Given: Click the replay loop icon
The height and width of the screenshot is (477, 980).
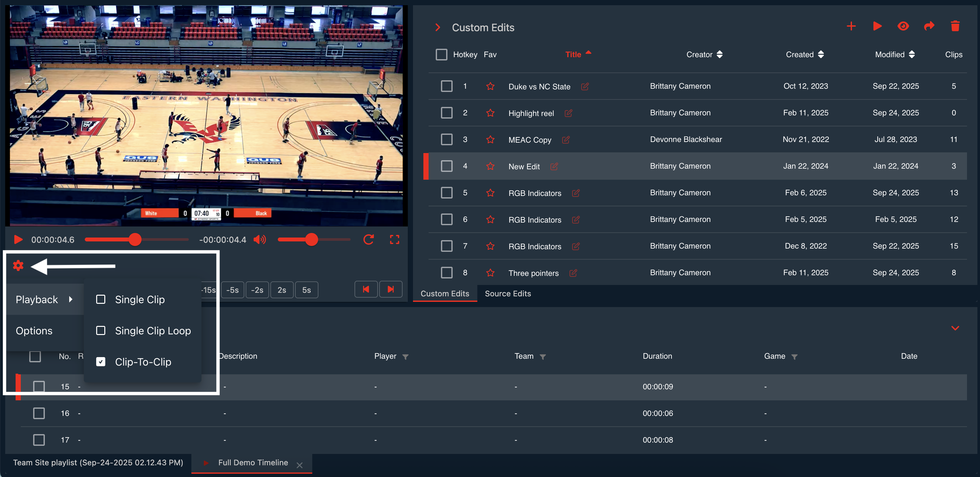Looking at the screenshot, I should pyautogui.click(x=368, y=240).
